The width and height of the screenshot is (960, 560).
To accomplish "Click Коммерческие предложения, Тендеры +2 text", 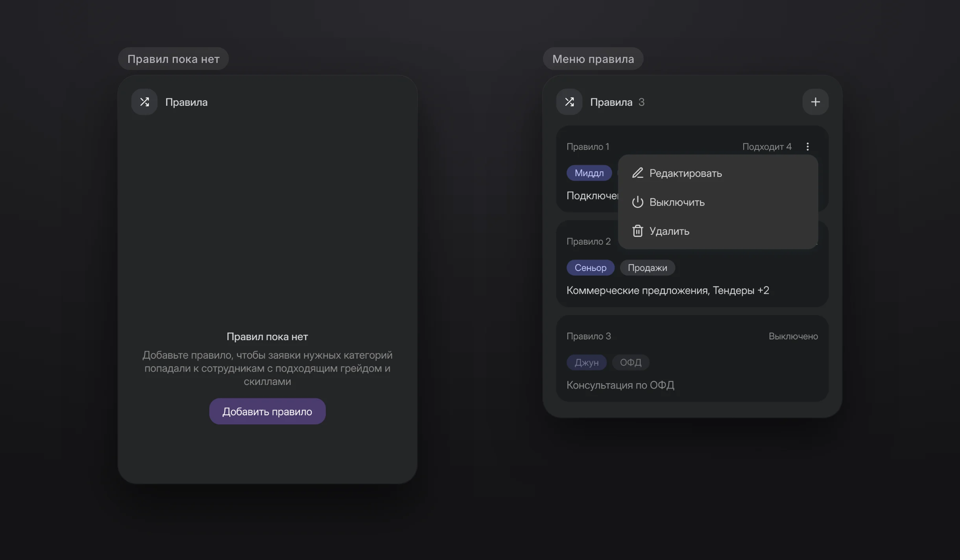I will tap(668, 290).
